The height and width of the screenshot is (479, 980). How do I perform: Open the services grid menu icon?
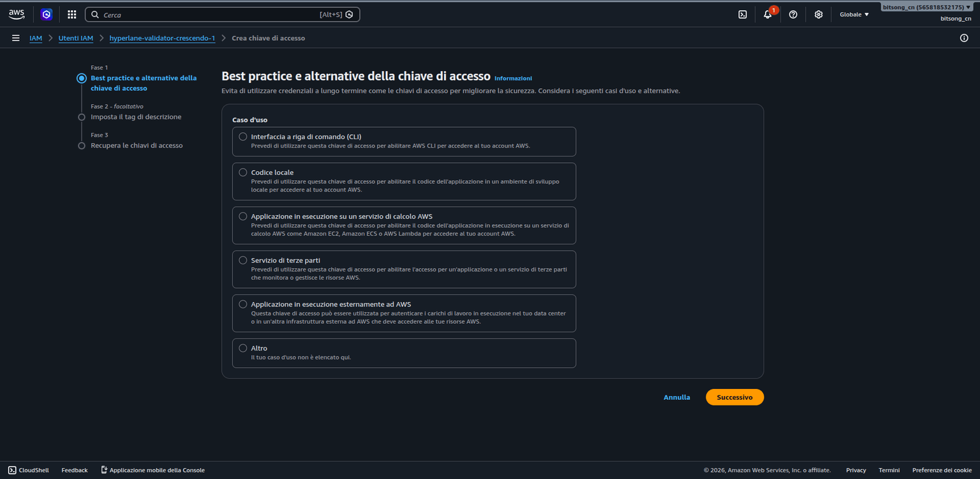tap(71, 14)
